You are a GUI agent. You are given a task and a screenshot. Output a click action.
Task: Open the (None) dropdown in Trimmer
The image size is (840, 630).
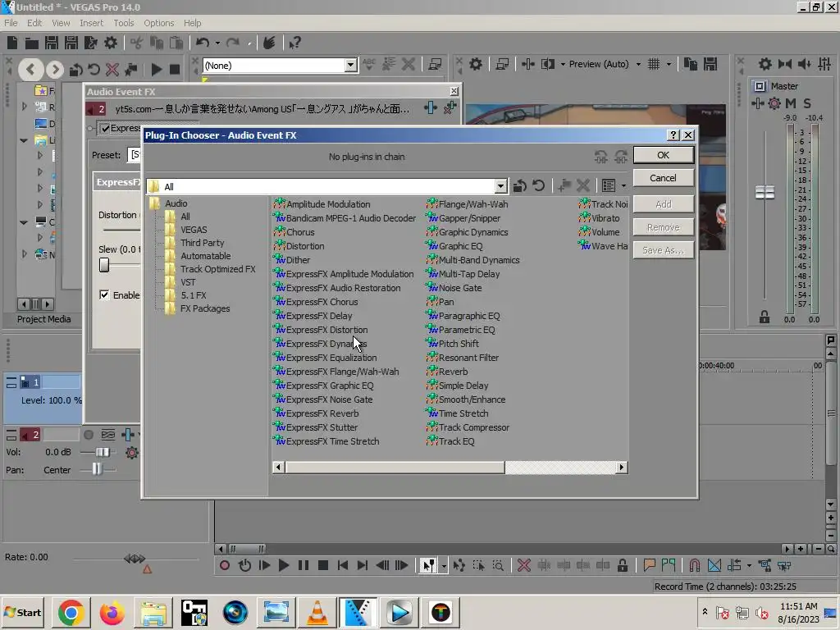[x=350, y=66]
